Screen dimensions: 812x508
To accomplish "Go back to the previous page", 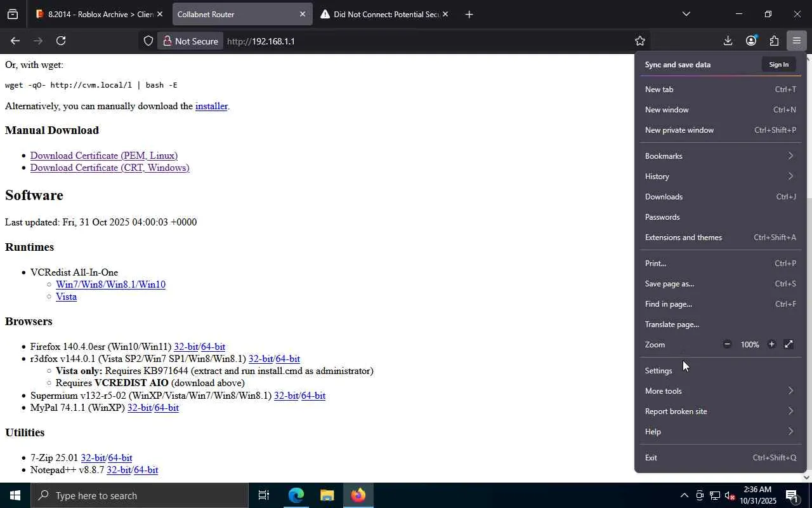I will click(x=15, y=41).
